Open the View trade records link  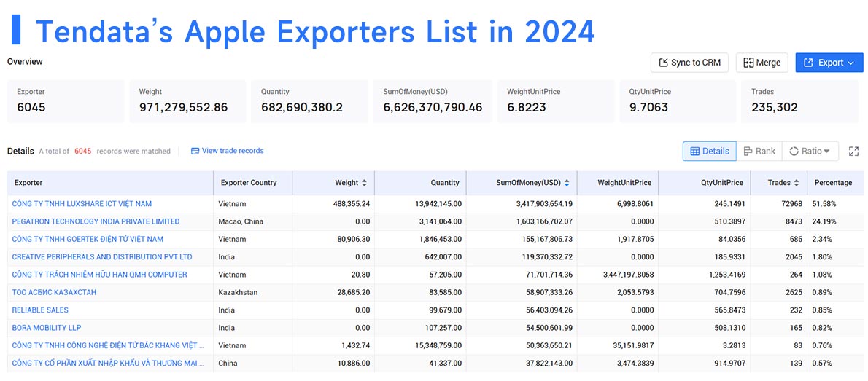click(x=227, y=150)
